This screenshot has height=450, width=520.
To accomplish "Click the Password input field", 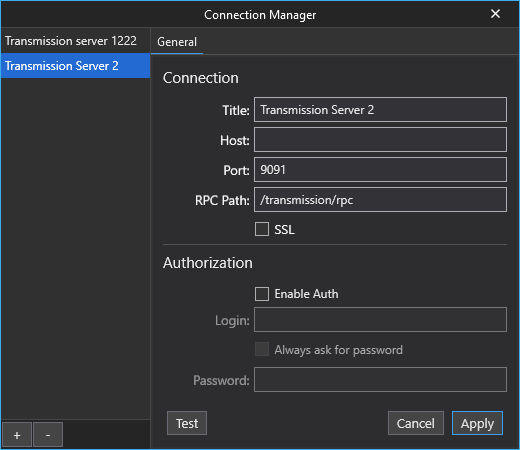I will (380, 380).
